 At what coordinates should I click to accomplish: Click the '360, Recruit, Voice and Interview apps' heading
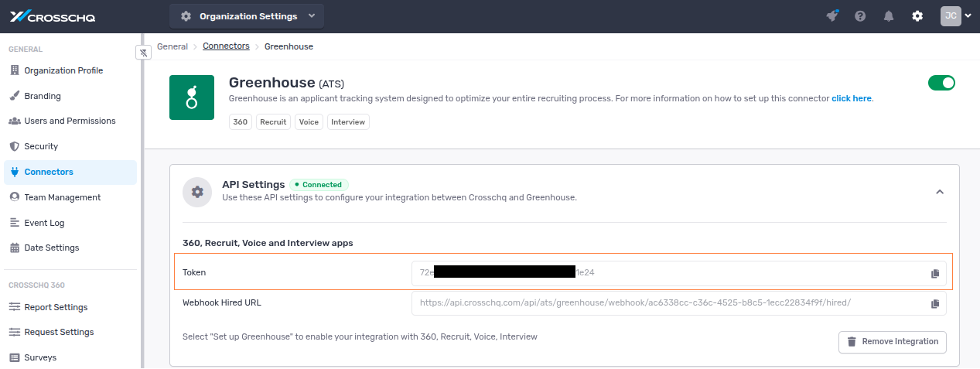[x=268, y=243]
